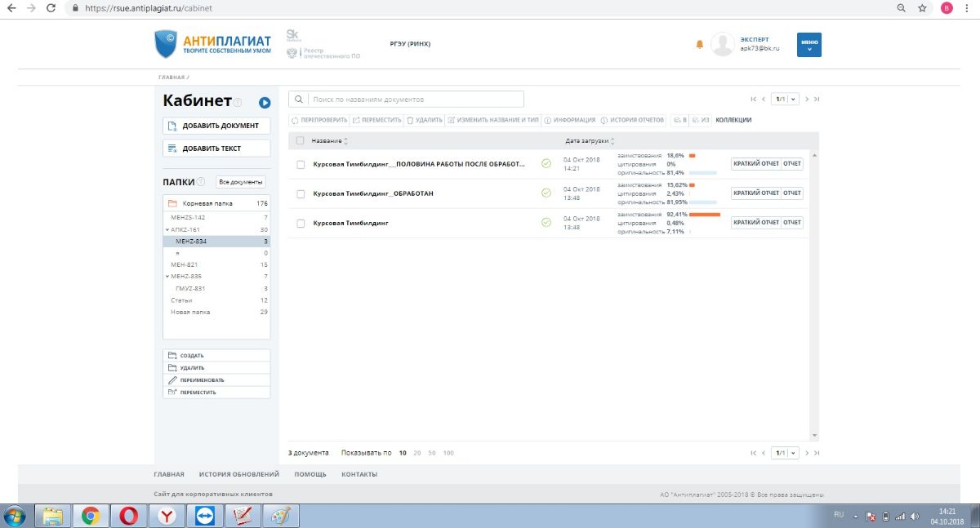Screen dimensions: 980x528
Task: Click the user profile avatar icon
Action: coord(722,44)
